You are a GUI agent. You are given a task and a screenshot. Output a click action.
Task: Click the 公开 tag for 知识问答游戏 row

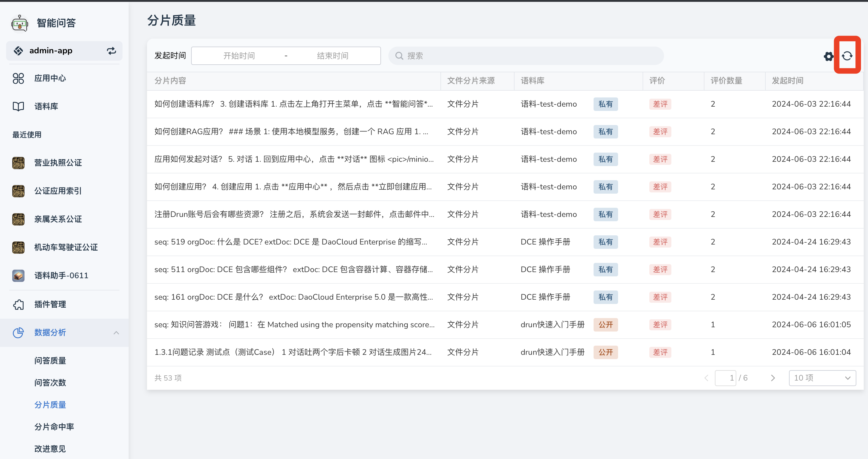point(605,324)
